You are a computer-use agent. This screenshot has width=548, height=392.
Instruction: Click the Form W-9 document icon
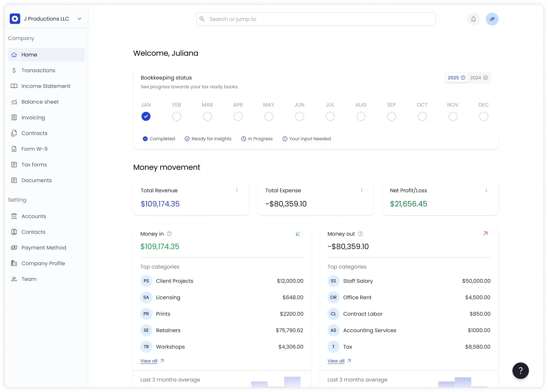[x=14, y=149]
